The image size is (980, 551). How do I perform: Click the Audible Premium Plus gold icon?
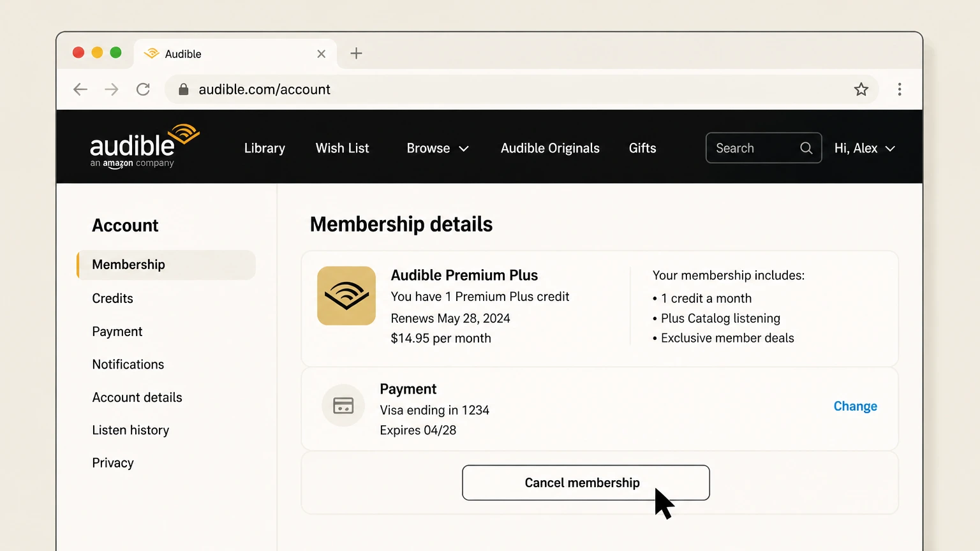pyautogui.click(x=346, y=296)
